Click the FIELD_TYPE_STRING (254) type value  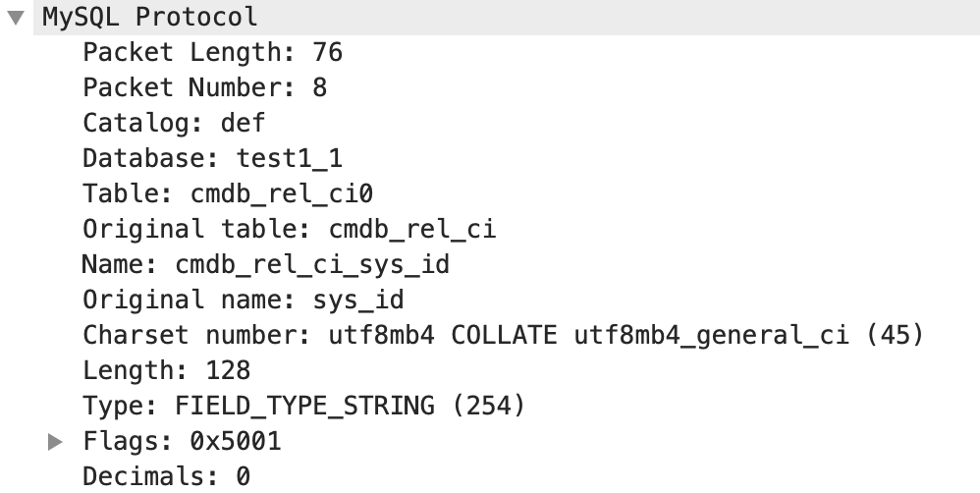[x=351, y=406]
